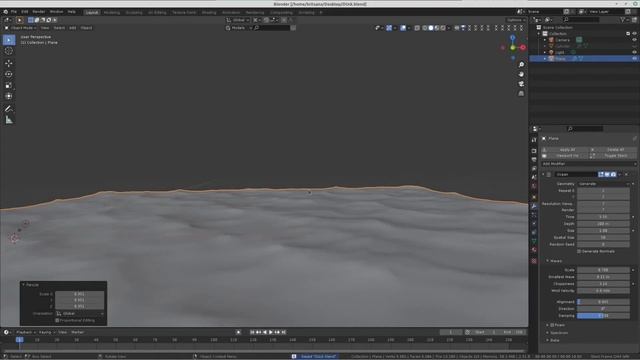Switch to the Sculpting workspace tab

[134, 13]
